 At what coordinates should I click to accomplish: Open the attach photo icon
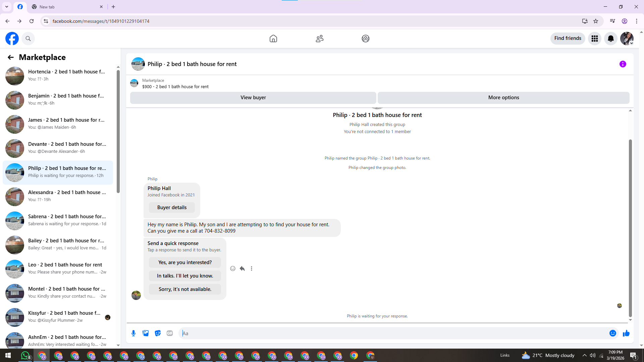(146, 333)
